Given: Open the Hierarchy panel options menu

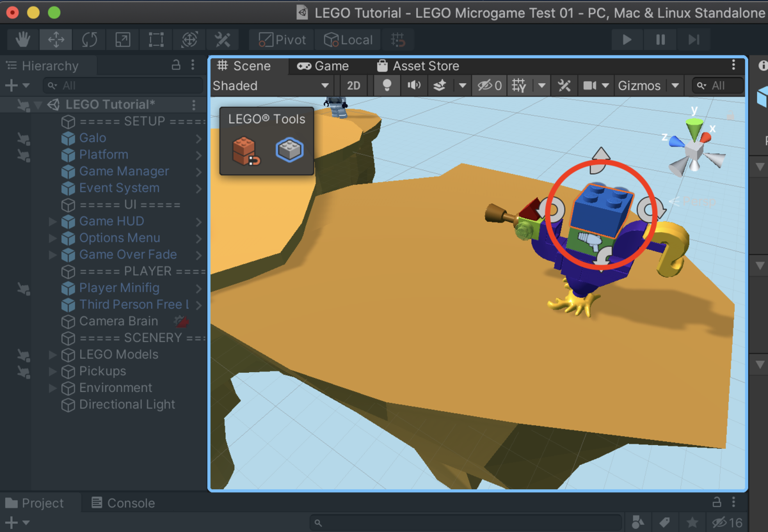Looking at the screenshot, I should click(x=193, y=65).
